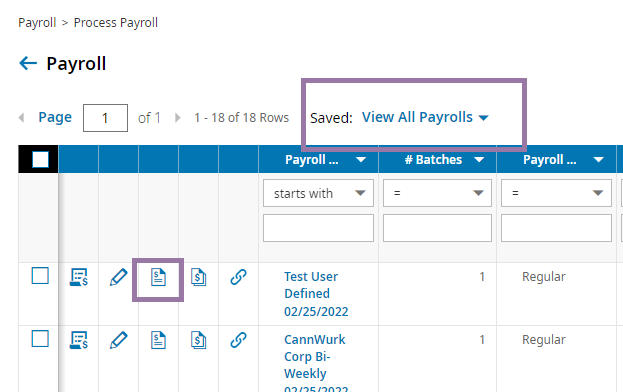This screenshot has width=623, height=392.
Task: Click the Payroll breadcrumb link
Action: coord(37,23)
